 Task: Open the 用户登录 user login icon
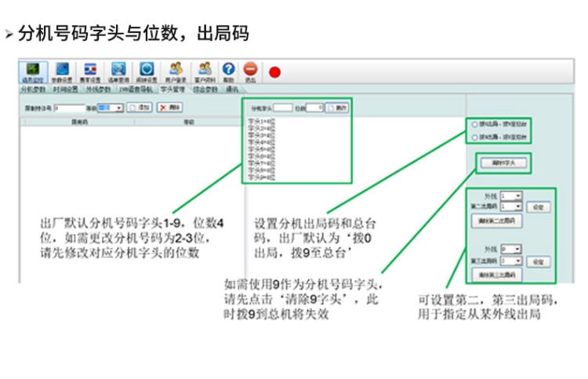pos(176,71)
